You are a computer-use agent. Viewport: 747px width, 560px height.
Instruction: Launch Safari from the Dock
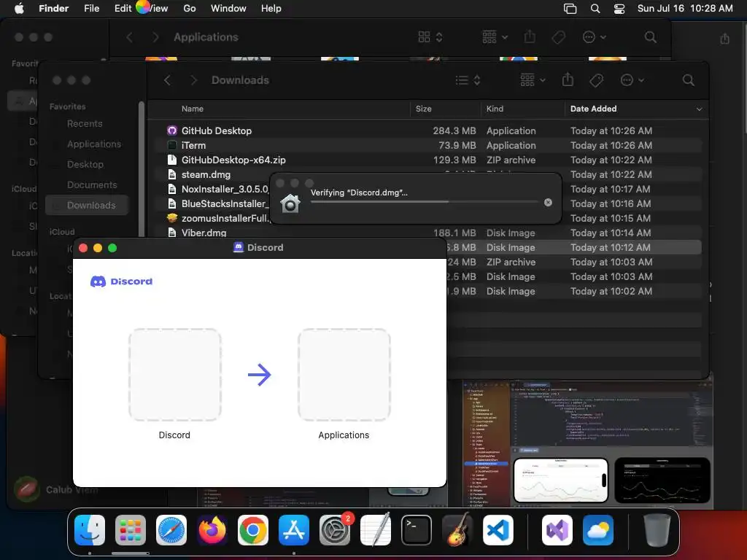tap(171, 530)
